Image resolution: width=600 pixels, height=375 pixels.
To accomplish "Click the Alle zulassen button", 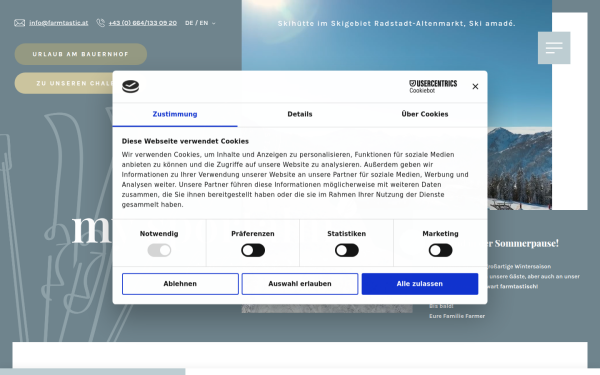I will 420,284.
